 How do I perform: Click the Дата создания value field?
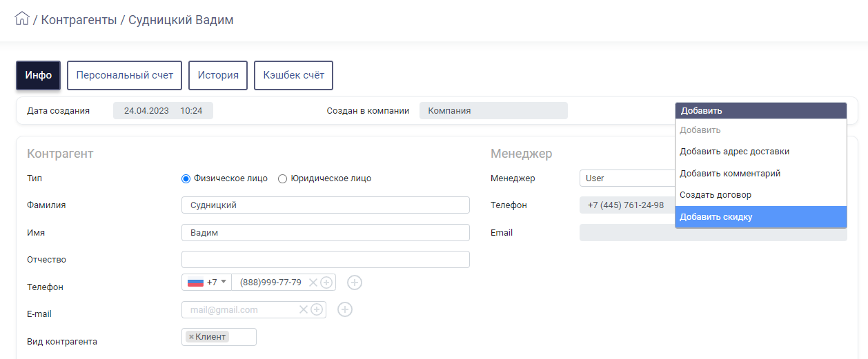[x=163, y=111]
